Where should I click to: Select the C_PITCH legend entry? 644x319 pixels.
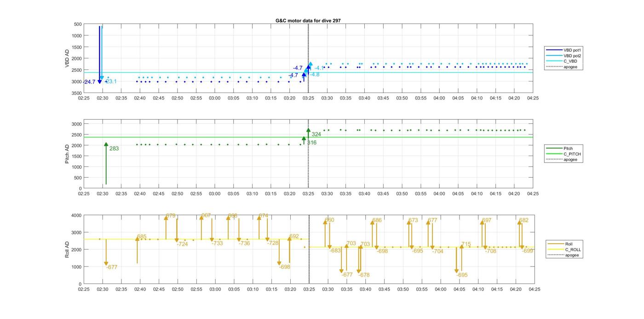click(x=563, y=154)
